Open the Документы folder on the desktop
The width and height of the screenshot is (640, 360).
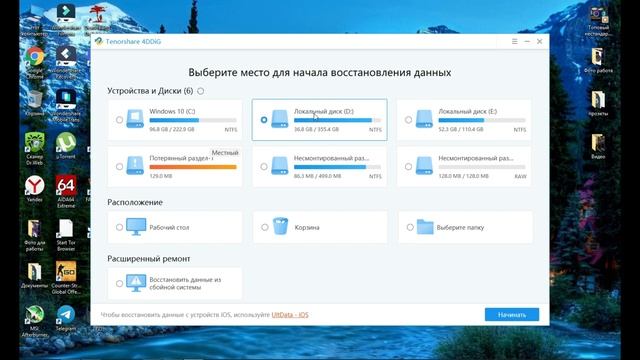click(x=35, y=271)
